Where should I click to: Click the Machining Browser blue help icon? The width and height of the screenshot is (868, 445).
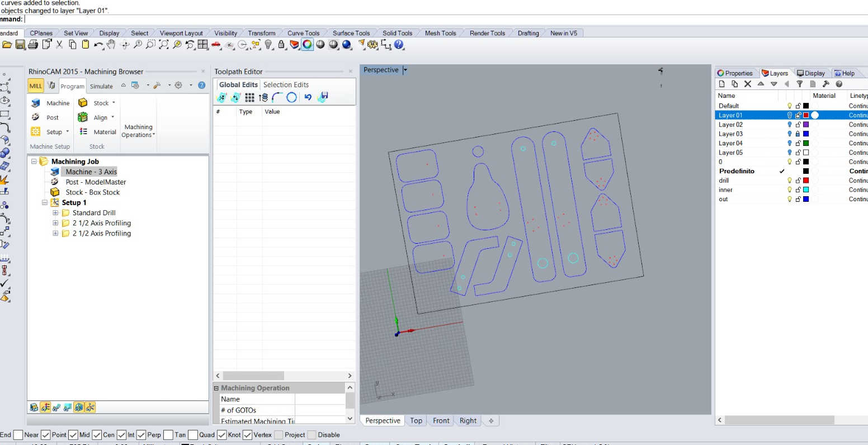(x=202, y=86)
